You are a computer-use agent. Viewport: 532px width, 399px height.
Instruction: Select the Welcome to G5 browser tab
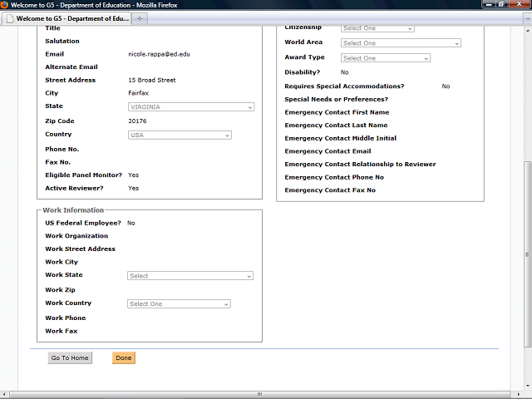pyautogui.click(x=71, y=17)
